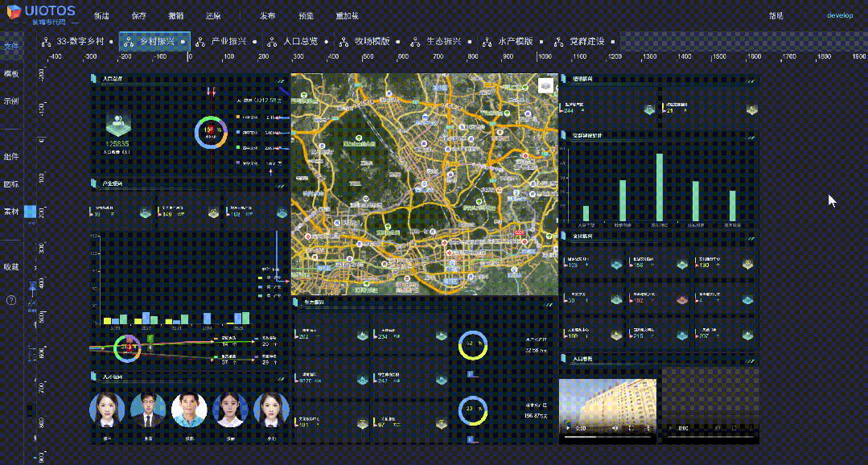Open the 帮助 help menu

coord(776,15)
